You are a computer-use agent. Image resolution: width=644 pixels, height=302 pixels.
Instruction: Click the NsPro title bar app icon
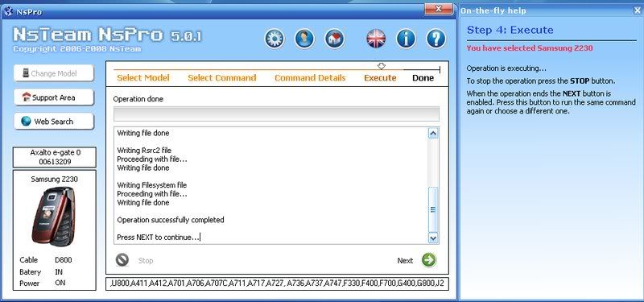point(8,11)
